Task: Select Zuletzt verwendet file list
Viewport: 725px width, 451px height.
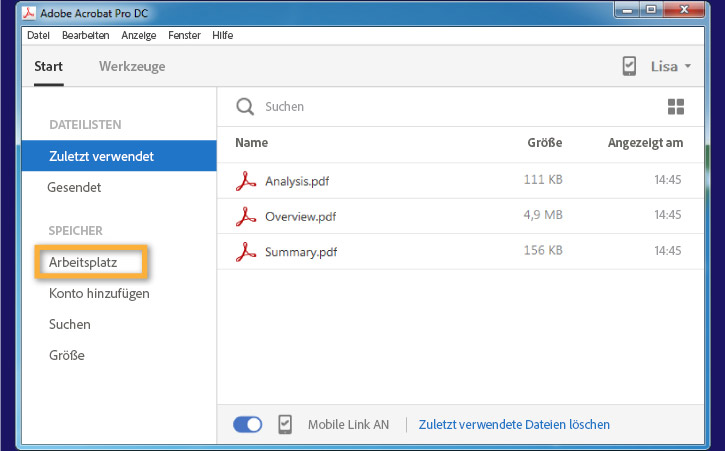Action: [x=119, y=156]
